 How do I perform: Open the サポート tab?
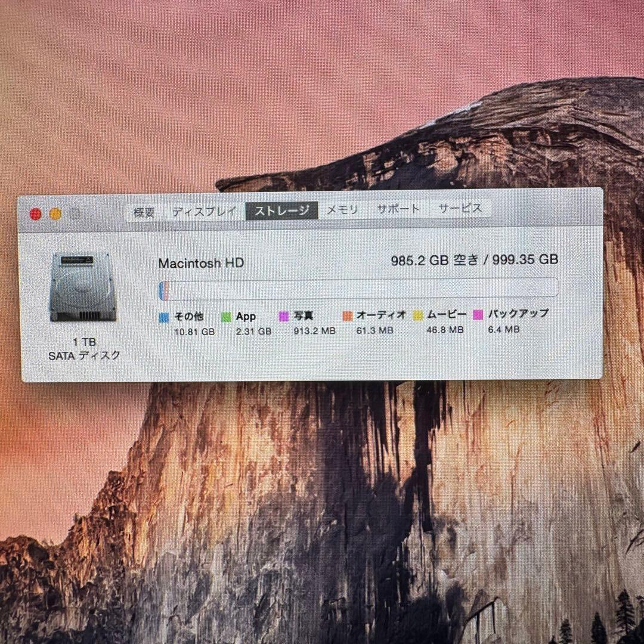pos(398,209)
